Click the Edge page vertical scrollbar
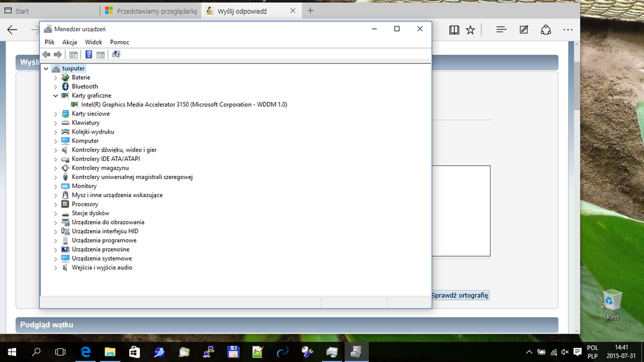This screenshot has width=644, height=362. point(576,86)
